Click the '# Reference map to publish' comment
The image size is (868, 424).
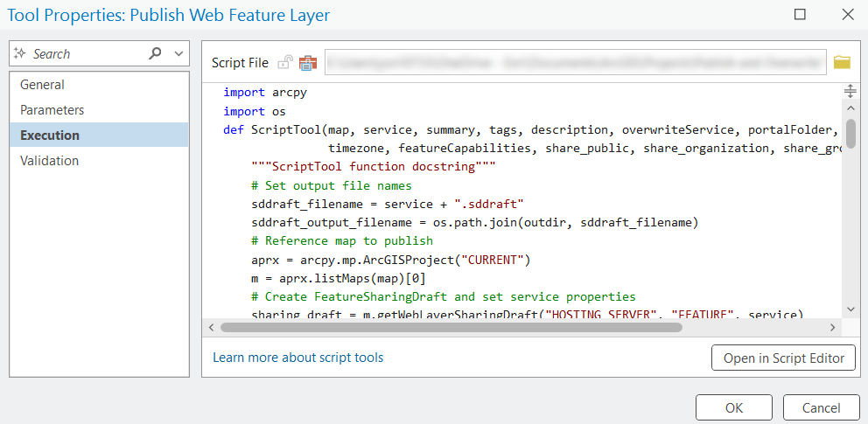[x=341, y=241]
